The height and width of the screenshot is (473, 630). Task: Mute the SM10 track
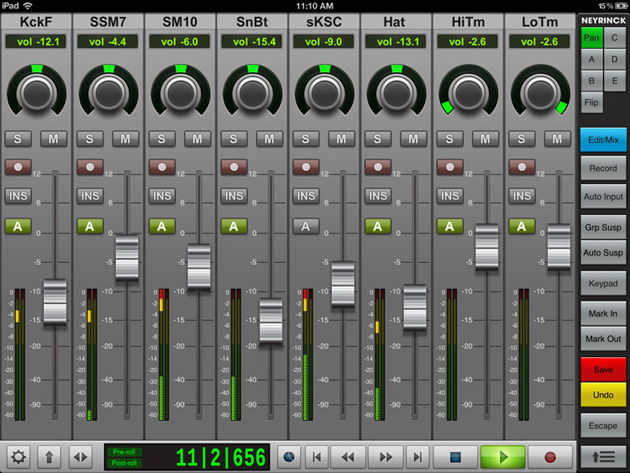point(197,139)
